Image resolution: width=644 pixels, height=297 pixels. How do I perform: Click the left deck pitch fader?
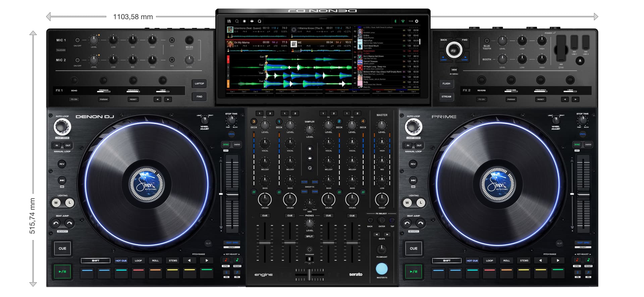point(232,194)
